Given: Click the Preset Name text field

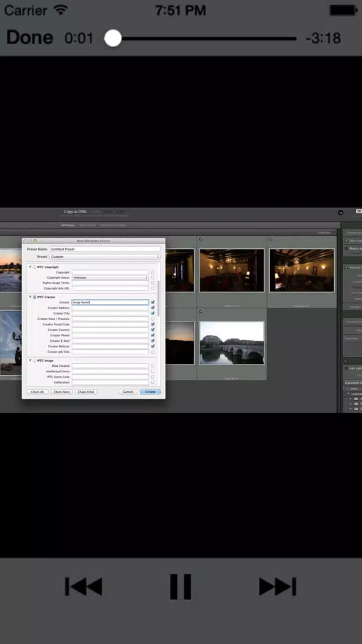Looking at the screenshot, I should [105, 249].
